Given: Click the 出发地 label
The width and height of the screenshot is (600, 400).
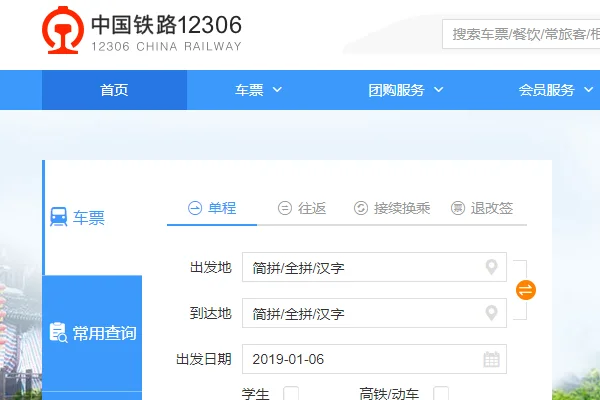Looking at the screenshot, I should [x=211, y=267].
